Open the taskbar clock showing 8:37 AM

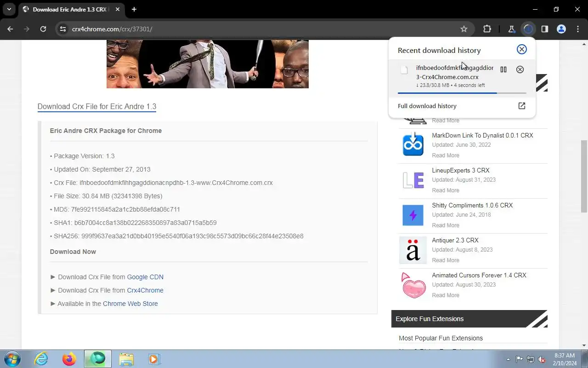click(x=565, y=359)
